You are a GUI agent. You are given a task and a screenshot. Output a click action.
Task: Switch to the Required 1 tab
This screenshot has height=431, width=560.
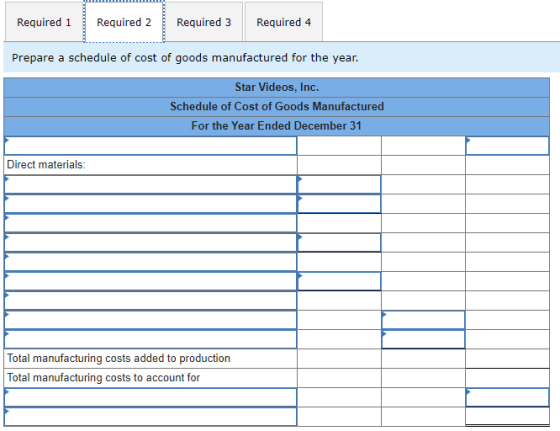(44, 22)
